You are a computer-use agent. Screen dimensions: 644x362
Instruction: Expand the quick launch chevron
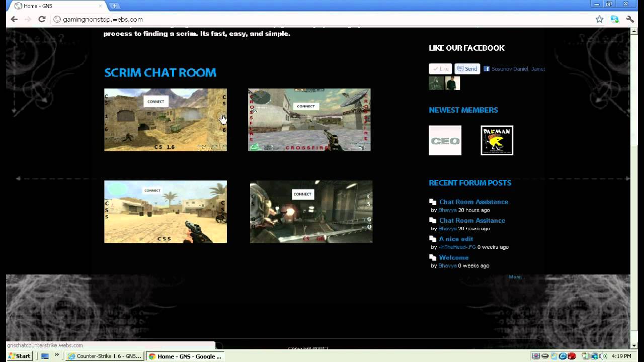[57, 356]
